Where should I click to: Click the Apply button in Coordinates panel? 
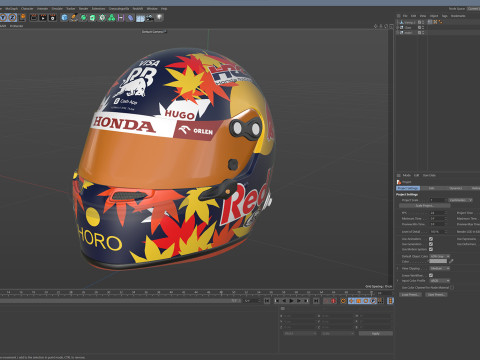(x=376, y=333)
